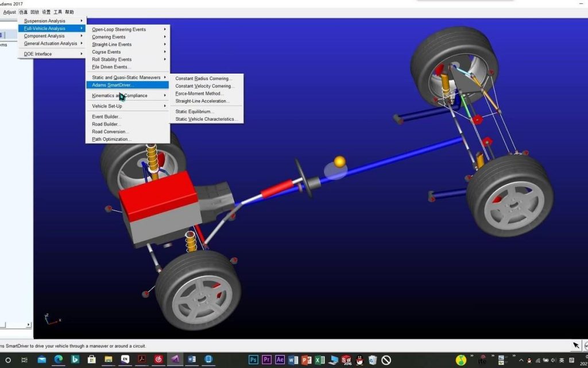Click the Adjust menu in menu bar
Screen dimensions: 588x368
coord(9,12)
